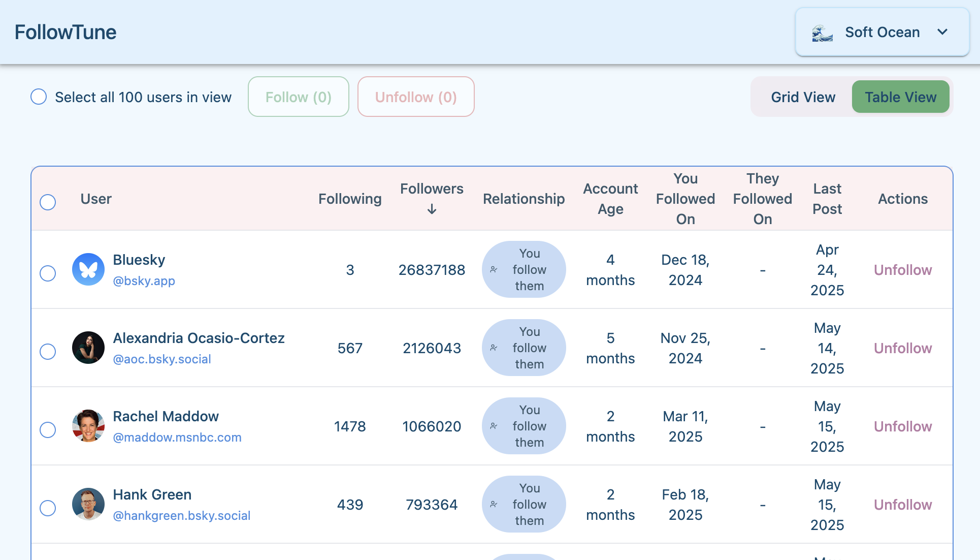Select the Rachel Maddow row checkbox
The height and width of the screenshot is (560, 980).
(48, 430)
